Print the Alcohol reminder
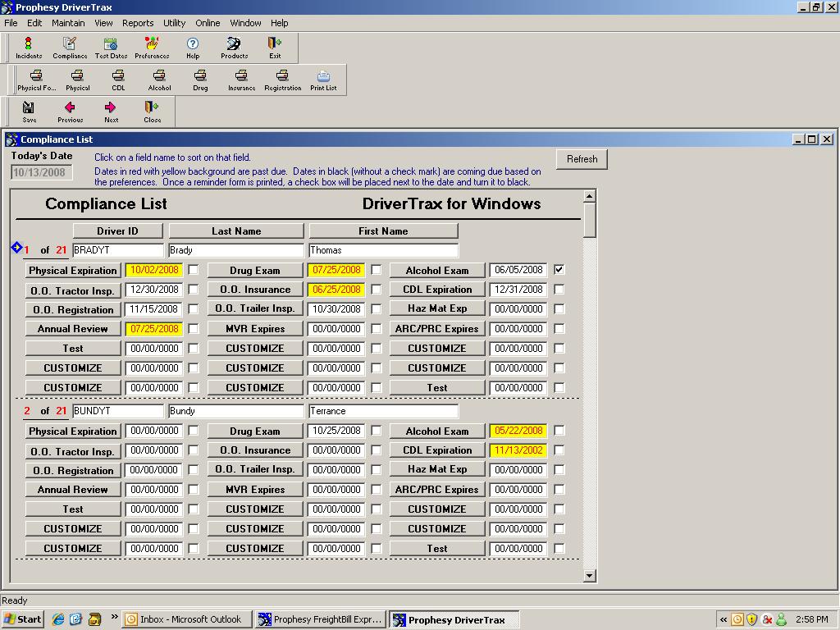 pyautogui.click(x=160, y=80)
